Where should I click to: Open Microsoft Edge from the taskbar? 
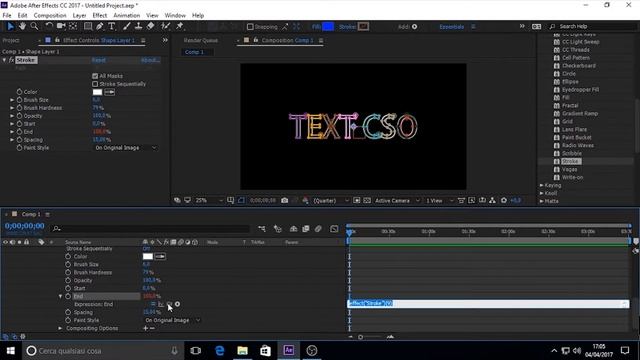pyautogui.click(x=220, y=351)
